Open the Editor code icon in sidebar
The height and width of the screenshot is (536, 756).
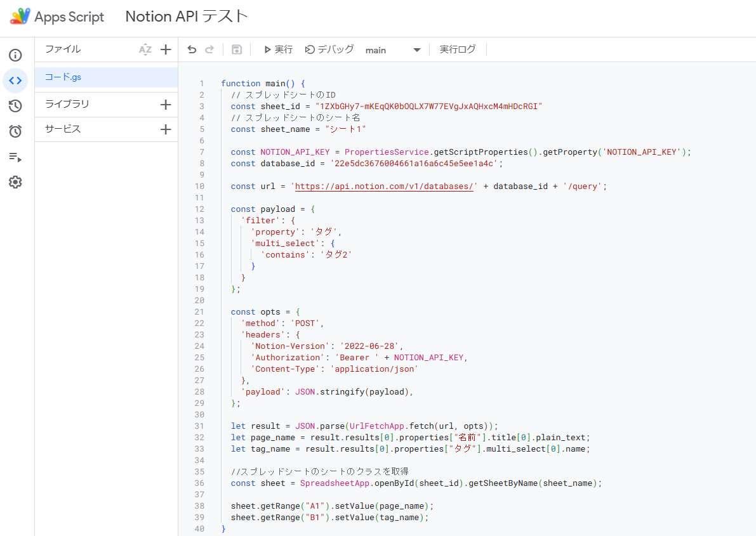point(15,81)
